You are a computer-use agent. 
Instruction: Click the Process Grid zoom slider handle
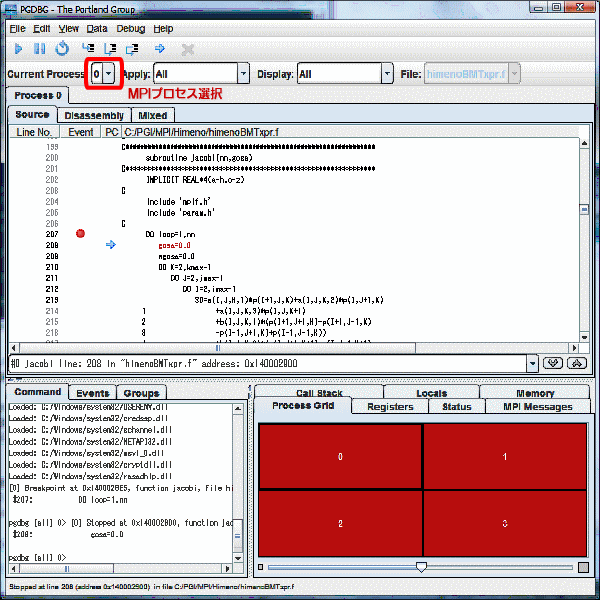(422, 566)
